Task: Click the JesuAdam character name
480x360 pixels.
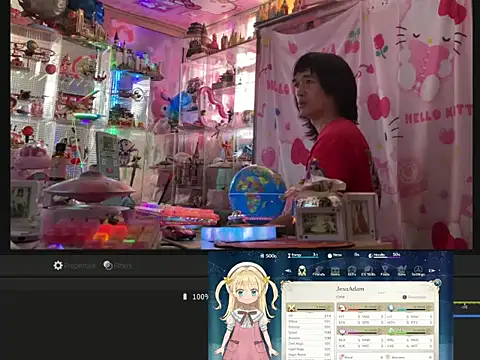Action: coord(350,289)
